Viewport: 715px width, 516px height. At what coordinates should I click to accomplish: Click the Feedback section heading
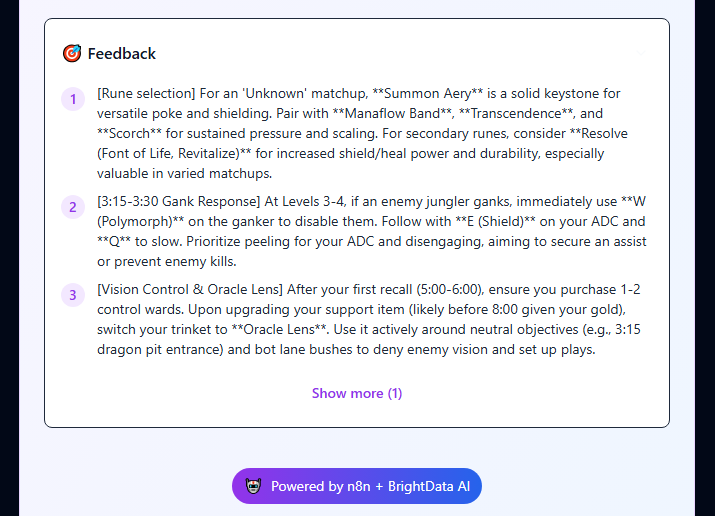pos(122,53)
